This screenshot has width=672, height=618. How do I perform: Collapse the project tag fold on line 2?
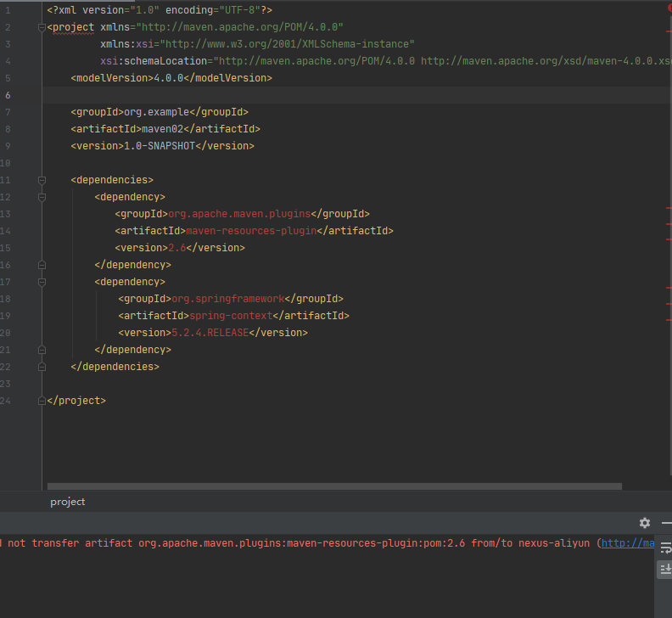tap(42, 28)
